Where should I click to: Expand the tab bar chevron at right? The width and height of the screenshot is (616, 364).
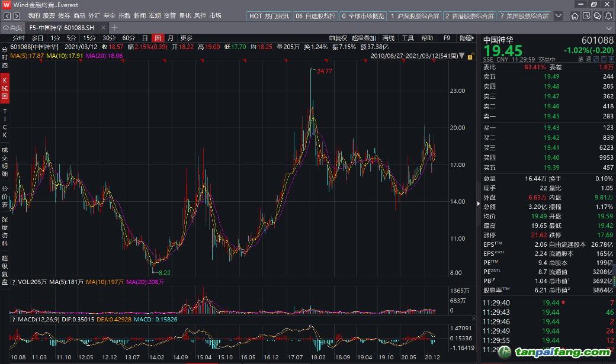coord(608,28)
